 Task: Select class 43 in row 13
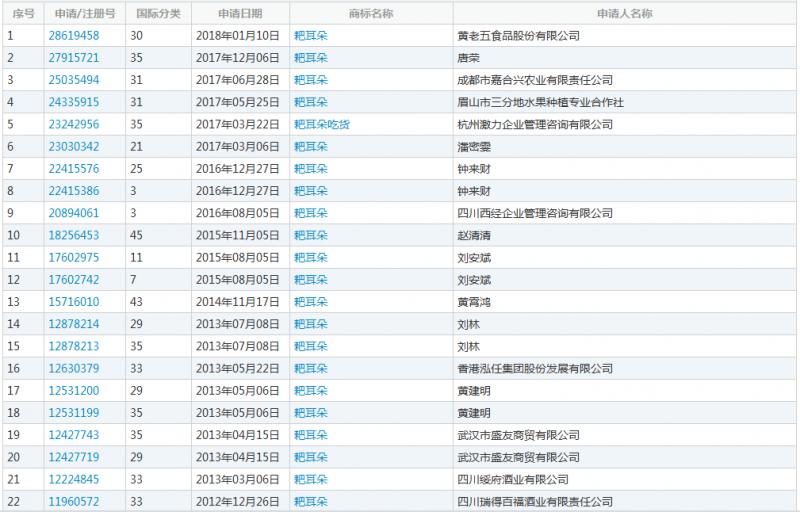click(x=136, y=302)
